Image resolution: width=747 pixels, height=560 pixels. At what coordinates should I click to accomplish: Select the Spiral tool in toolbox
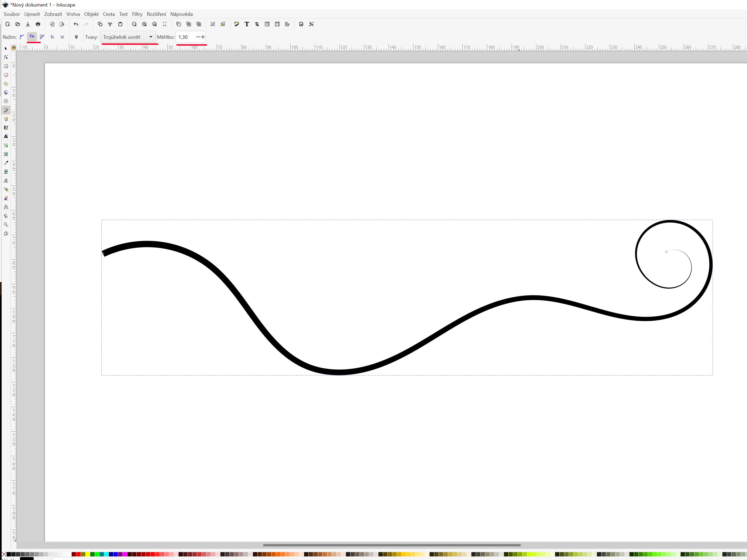pyautogui.click(x=6, y=101)
